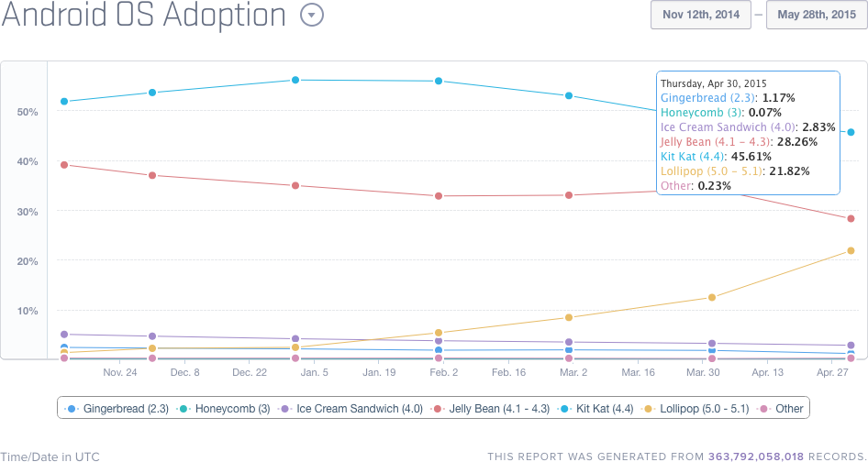The width and height of the screenshot is (868, 462).
Task: Open the Android OS Adoption dropdown arrow
Action: point(313,16)
